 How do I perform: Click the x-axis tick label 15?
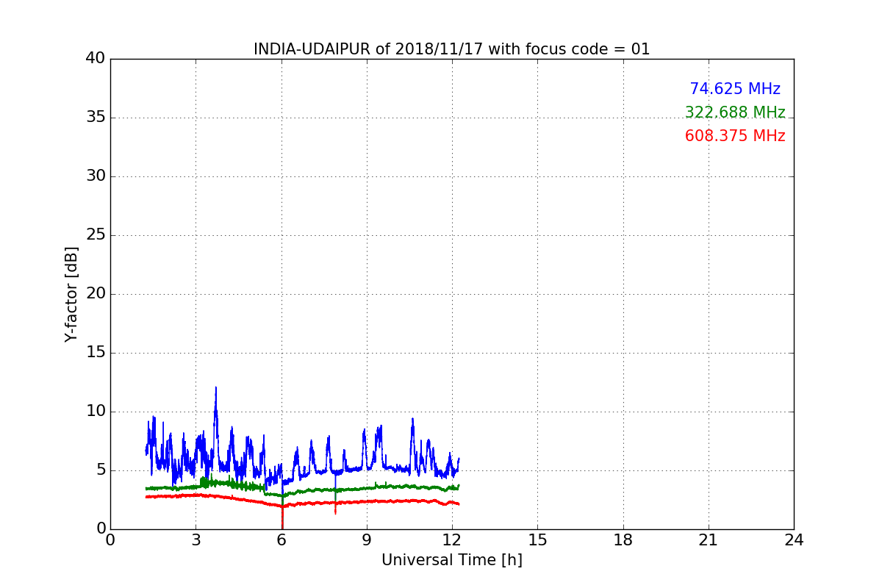click(537, 539)
